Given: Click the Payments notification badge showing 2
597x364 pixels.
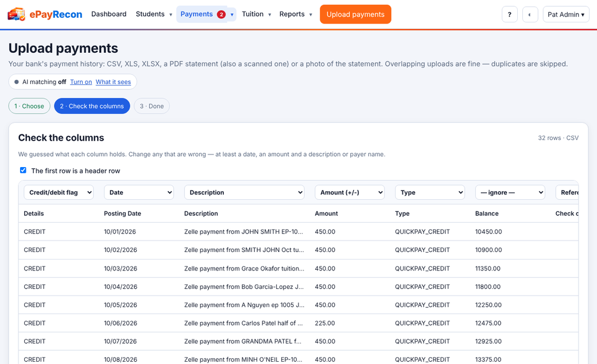Looking at the screenshot, I should [x=221, y=14].
